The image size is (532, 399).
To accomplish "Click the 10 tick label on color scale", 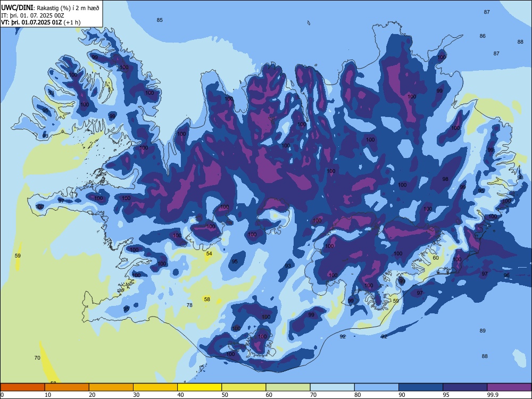I will (48, 395).
